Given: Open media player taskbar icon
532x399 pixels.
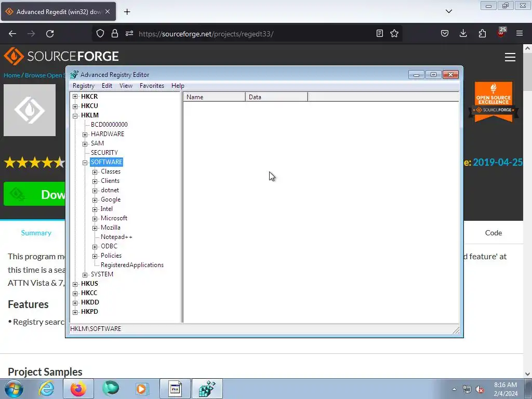Looking at the screenshot, I should click(141, 389).
